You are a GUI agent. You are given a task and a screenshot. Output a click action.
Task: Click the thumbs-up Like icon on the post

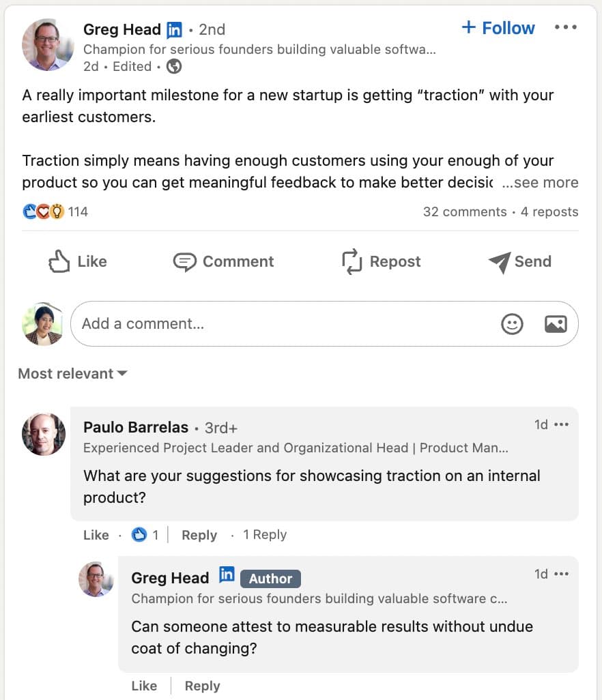point(59,261)
